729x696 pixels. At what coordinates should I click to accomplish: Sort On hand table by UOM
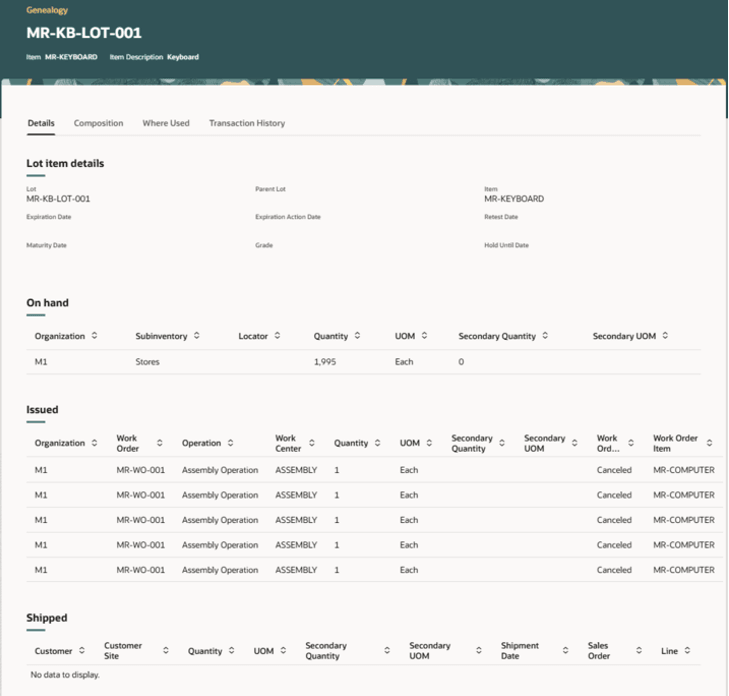(x=424, y=336)
